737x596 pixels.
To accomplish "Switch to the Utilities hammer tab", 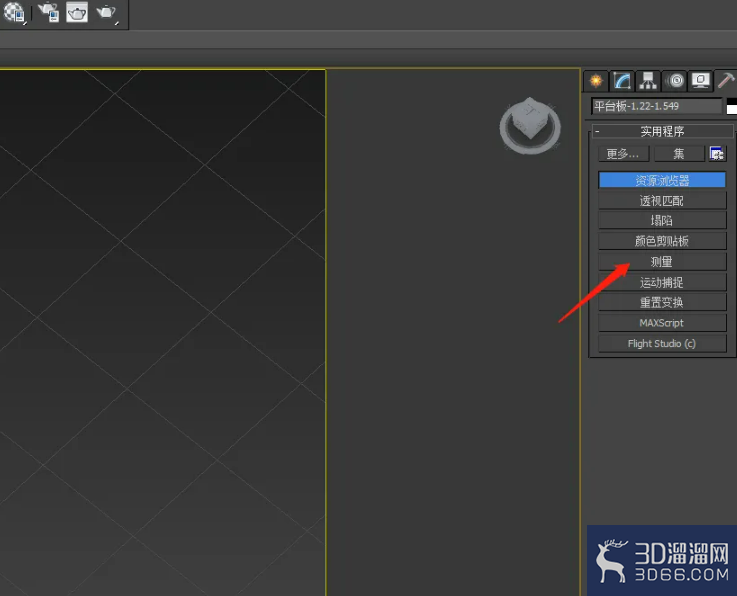I will (x=726, y=81).
